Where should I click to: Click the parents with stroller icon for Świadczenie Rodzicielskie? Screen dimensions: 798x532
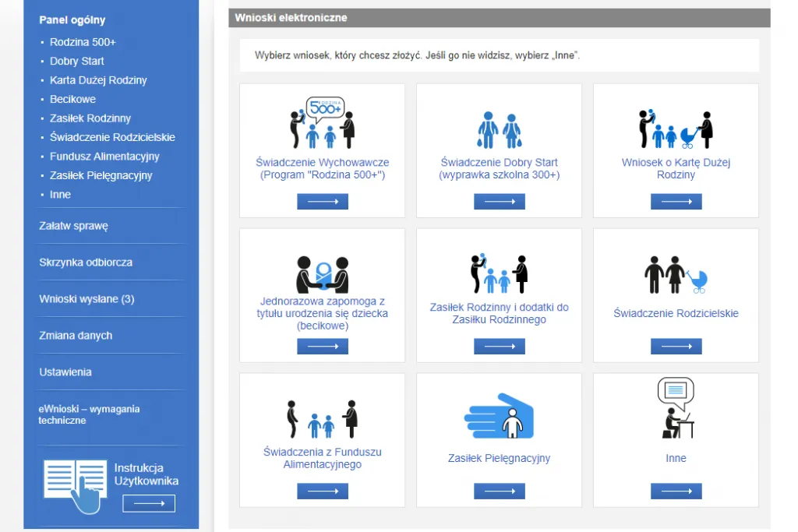pyautogui.click(x=675, y=271)
